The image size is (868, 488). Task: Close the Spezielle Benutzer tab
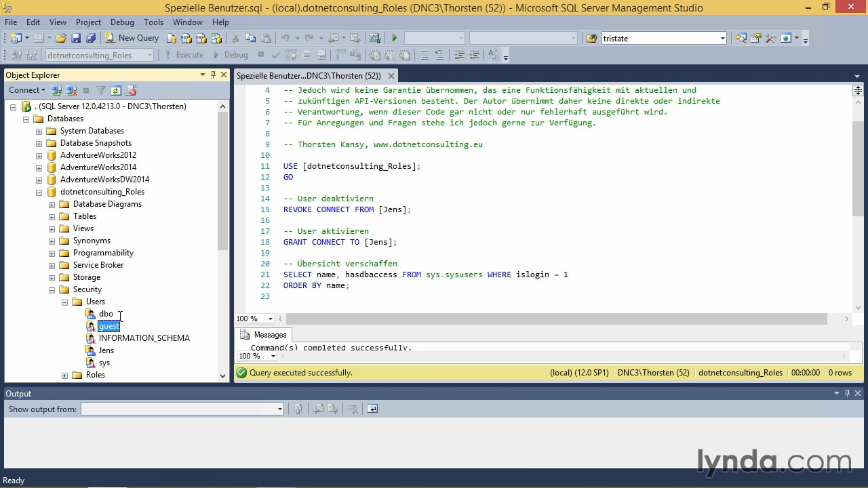[x=391, y=76]
